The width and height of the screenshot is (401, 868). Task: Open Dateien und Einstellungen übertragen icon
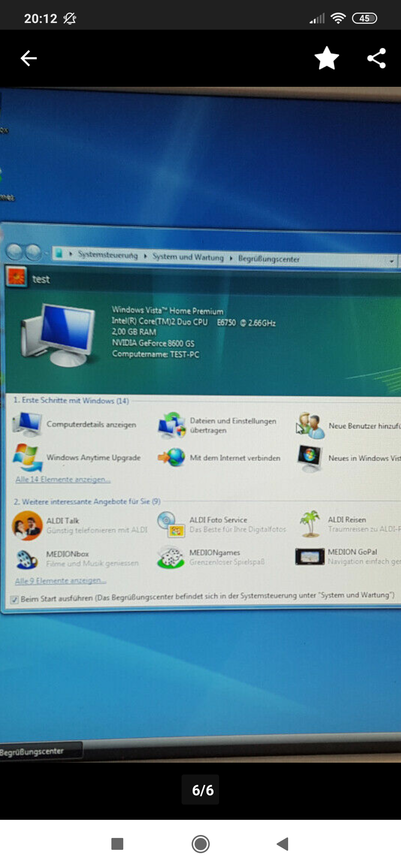click(172, 425)
